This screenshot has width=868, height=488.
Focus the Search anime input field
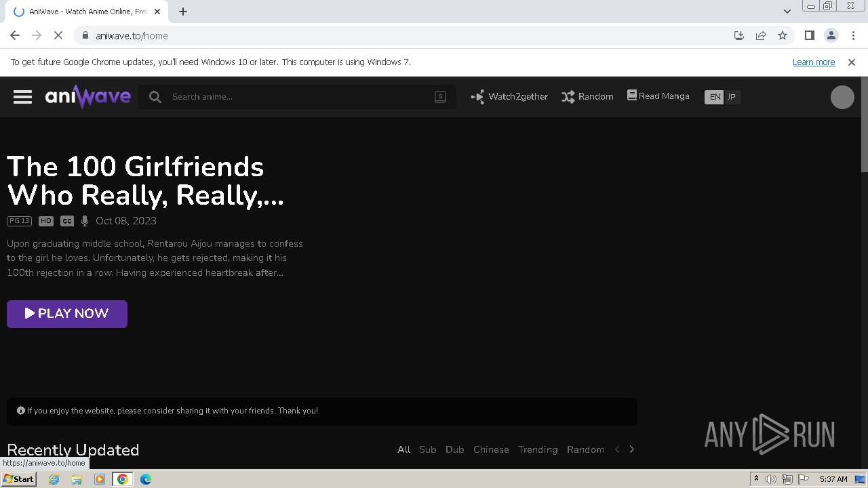298,97
